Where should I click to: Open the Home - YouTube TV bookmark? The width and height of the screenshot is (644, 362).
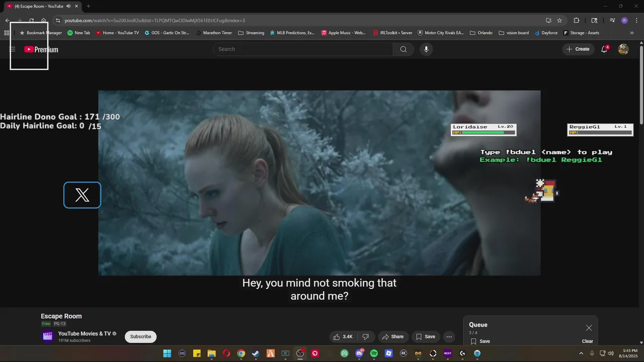117,33
